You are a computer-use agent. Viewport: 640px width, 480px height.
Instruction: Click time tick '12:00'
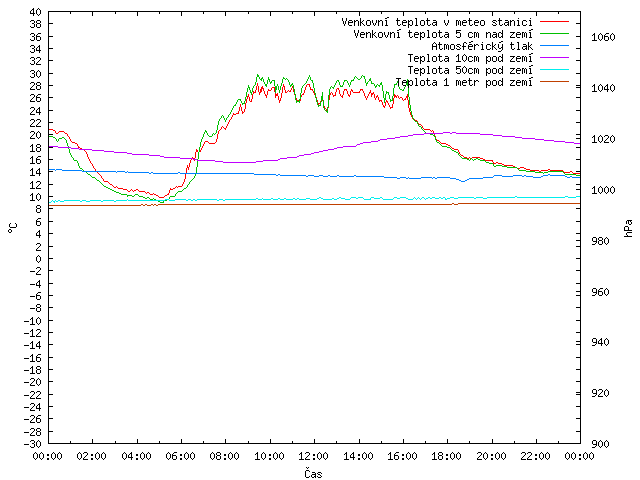click(313, 456)
